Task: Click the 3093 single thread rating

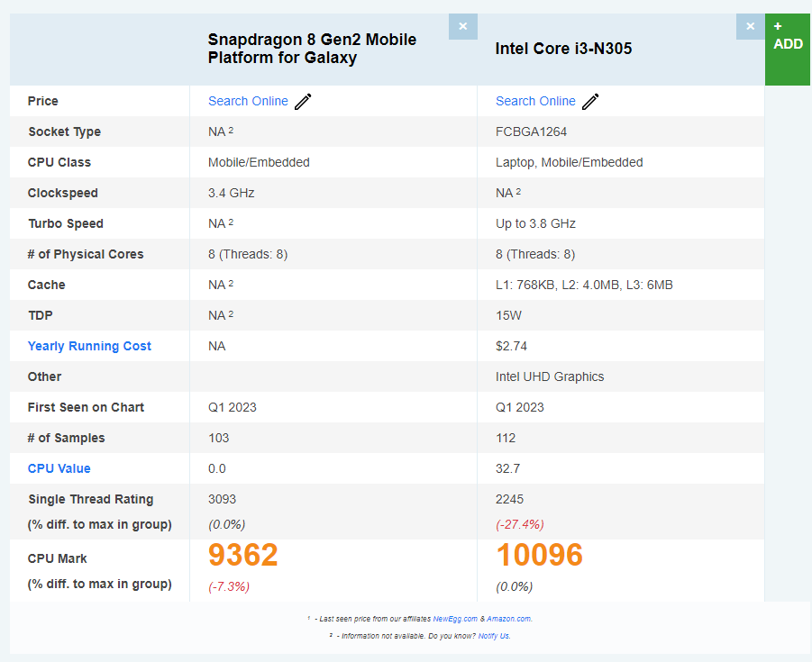Action: tap(223, 499)
